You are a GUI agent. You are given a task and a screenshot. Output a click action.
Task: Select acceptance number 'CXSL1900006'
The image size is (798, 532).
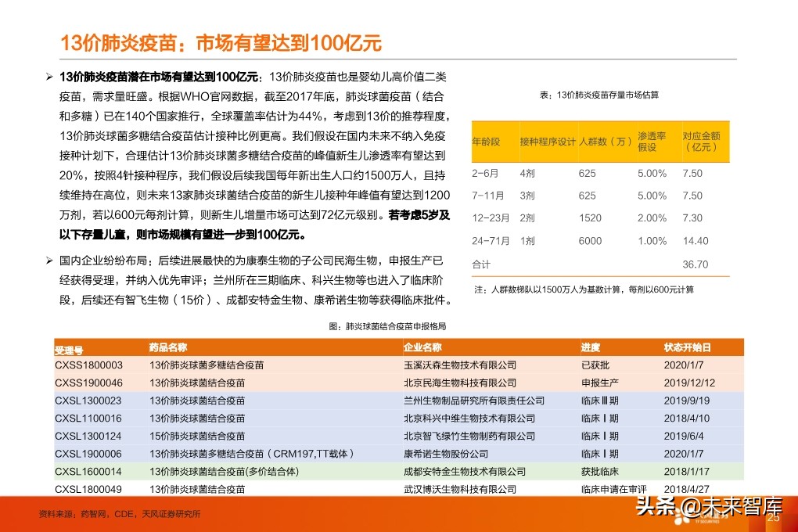click(x=88, y=455)
